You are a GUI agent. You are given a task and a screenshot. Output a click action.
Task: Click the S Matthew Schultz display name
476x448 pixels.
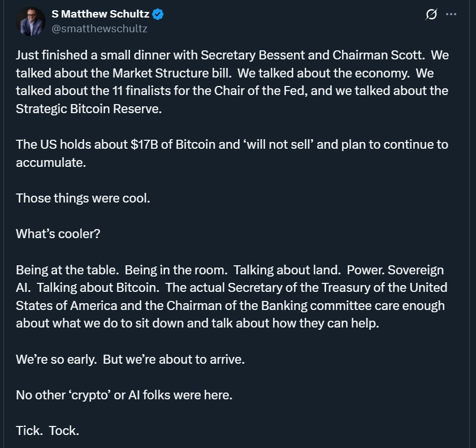click(x=101, y=15)
